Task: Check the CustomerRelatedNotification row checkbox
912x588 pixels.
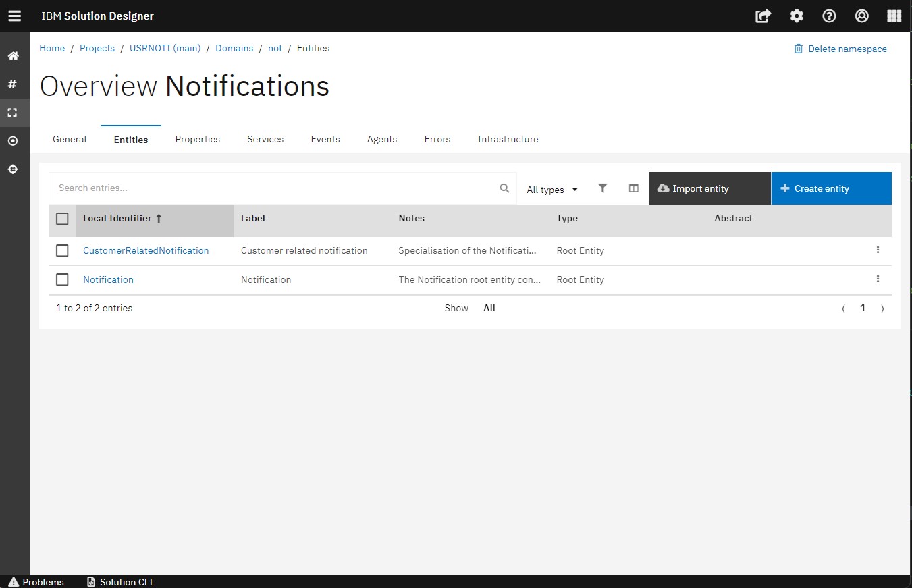Action: point(62,250)
